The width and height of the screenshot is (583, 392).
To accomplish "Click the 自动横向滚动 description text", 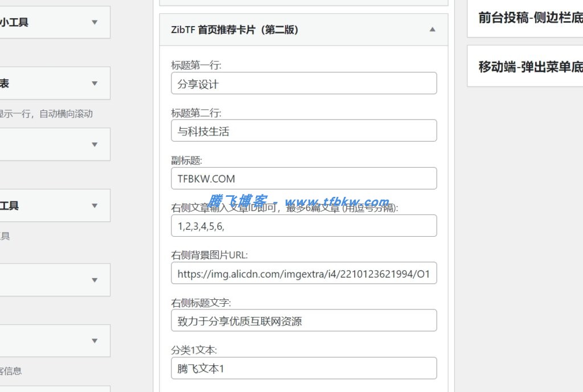I will click(66, 114).
